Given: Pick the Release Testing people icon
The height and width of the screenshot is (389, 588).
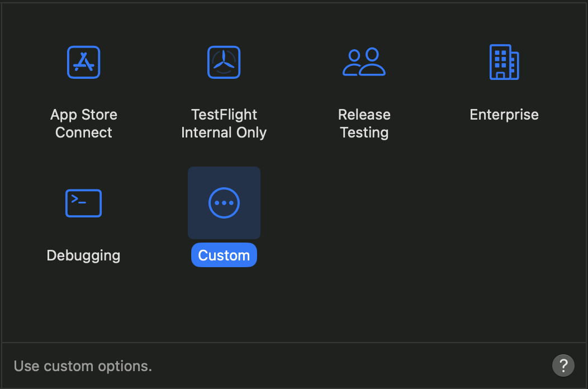Looking at the screenshot, I should 364,62.
